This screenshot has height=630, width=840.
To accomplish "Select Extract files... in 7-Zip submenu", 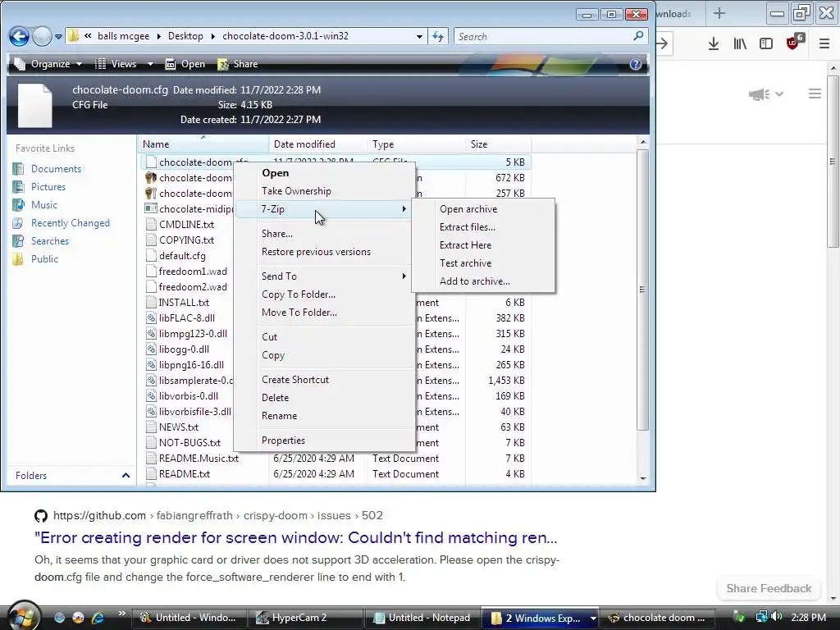I will 483,227.
